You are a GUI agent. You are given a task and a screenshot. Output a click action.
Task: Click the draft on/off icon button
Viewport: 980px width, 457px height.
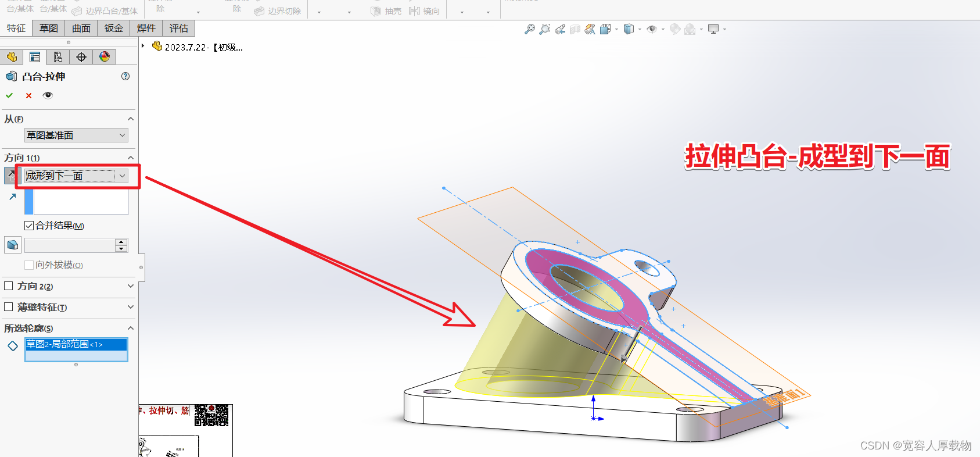tap(13, 245)
